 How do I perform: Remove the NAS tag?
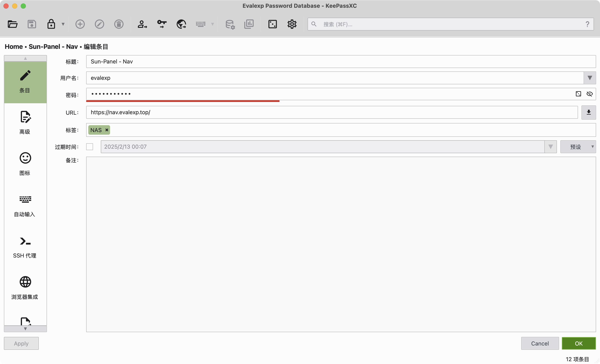click(107, 130)
